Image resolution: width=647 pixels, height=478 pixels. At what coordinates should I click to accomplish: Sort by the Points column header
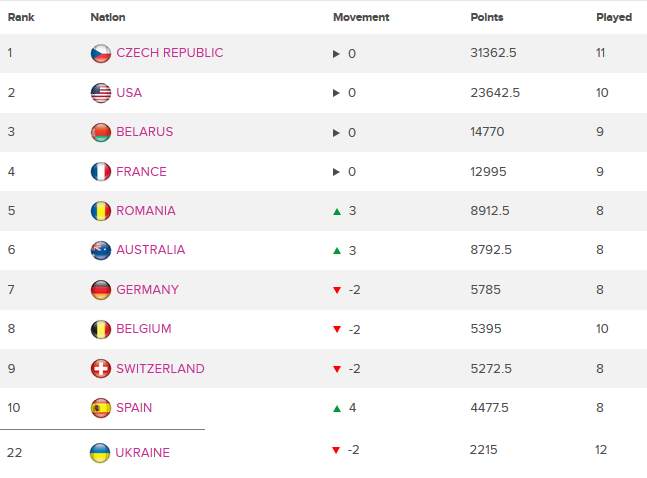click(487, 17)
